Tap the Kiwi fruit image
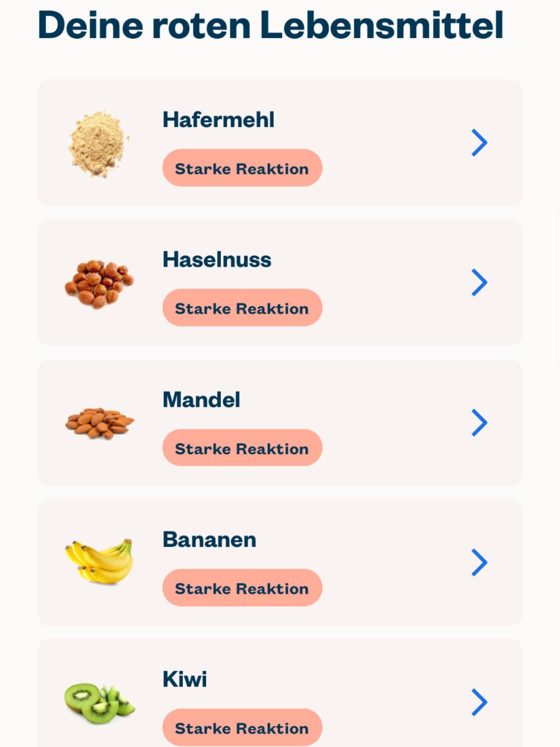560x747 pixels. tap(100, 703)
